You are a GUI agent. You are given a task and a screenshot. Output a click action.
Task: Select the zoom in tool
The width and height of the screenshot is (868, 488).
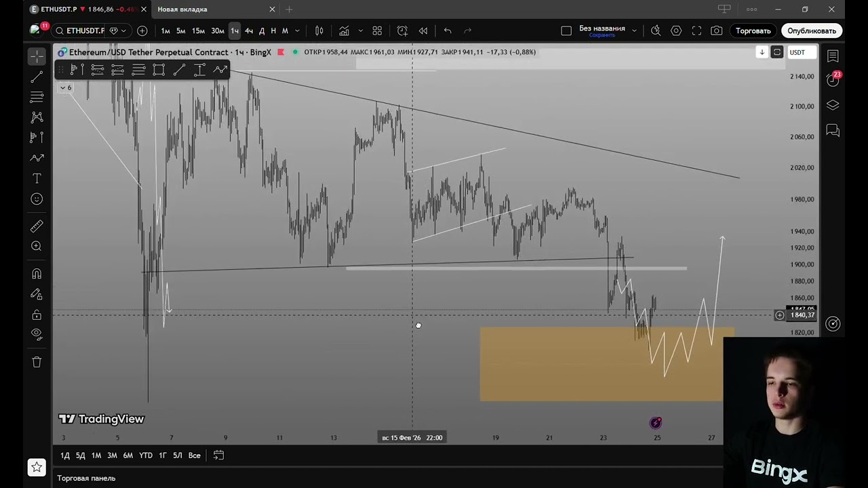point(37,246)
